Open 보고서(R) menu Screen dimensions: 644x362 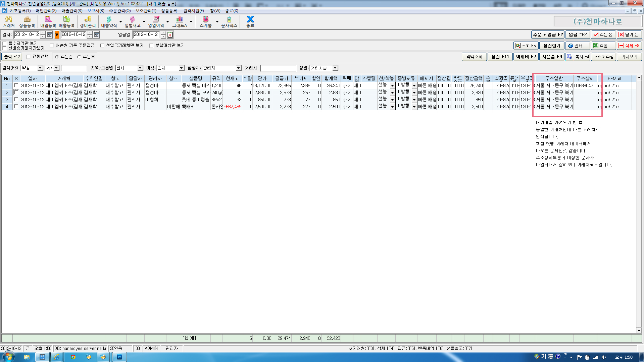[x=96, y=11]
